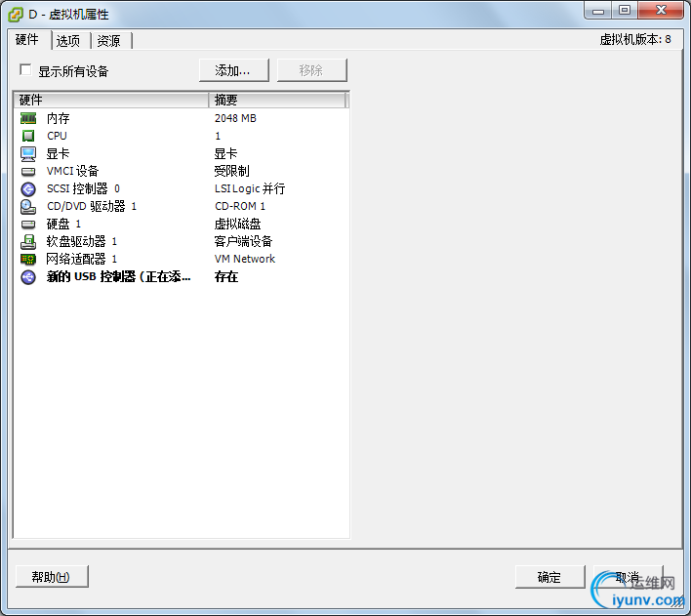This screenshot has width=691, height=616.
Task: Select the CPU row label
Action: (57, 136)
